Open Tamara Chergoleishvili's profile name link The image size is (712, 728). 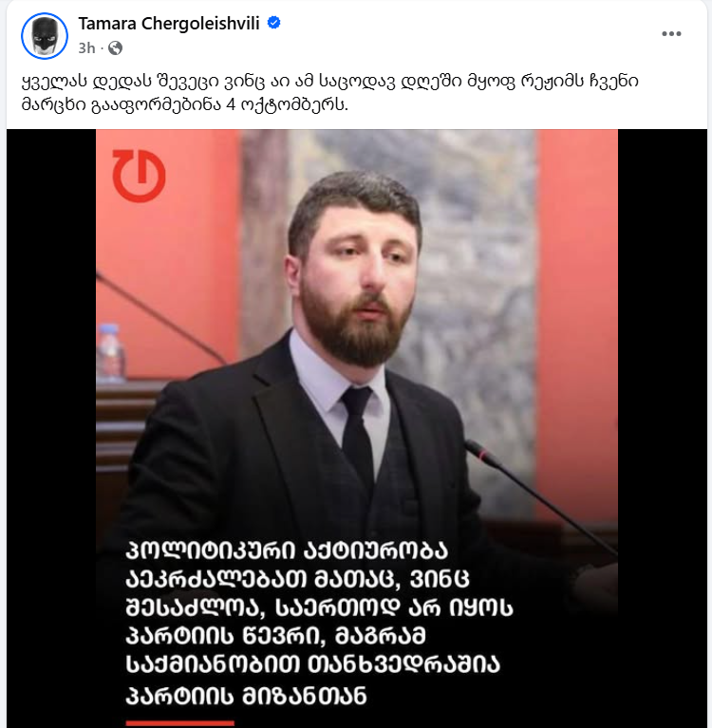click(169, 23)
